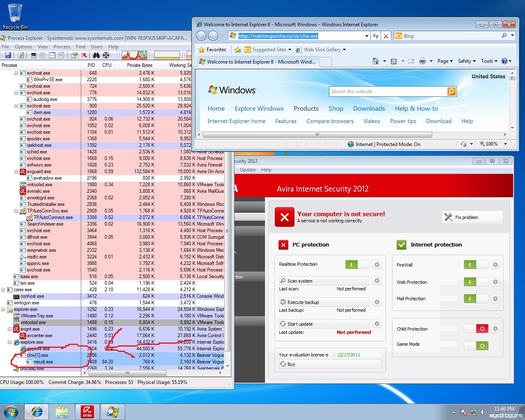Click Search this website input field
Viewport: 525px width, 420px height.
pyautogui.click(x=388, y=91)
